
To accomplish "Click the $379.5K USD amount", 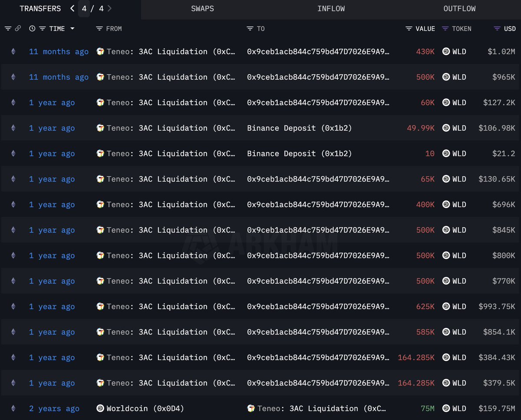I will click(x=499, y=383).
